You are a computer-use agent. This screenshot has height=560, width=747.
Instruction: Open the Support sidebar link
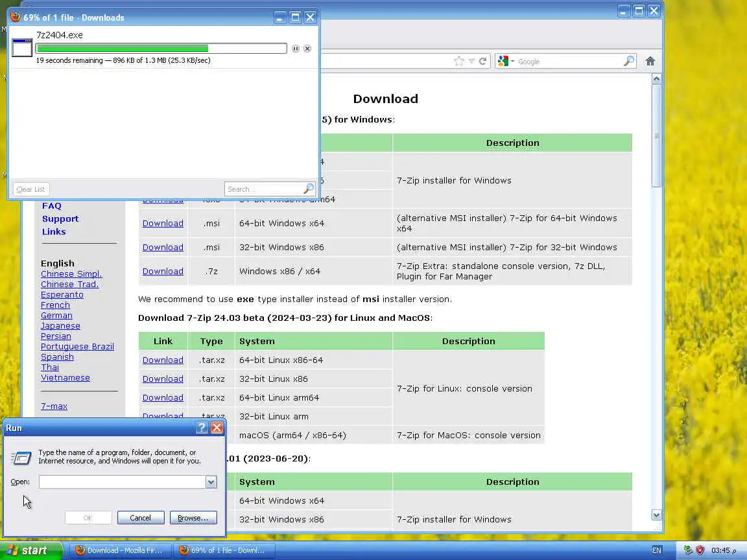point(60,218)
